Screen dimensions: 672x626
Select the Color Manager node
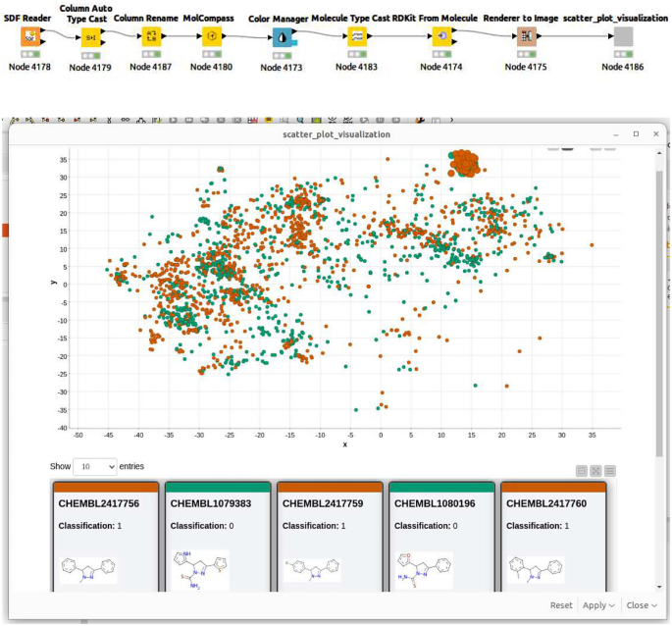pyautogui.click(x=283, y=37)
